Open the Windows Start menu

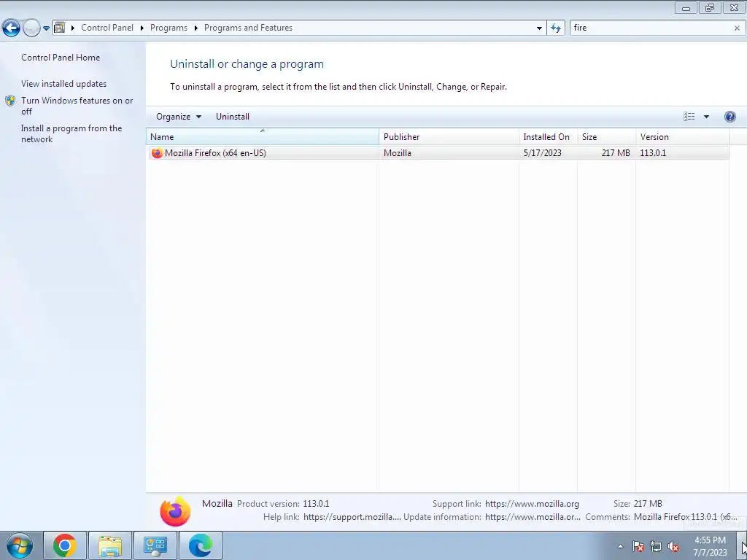[x=19, y=545]
